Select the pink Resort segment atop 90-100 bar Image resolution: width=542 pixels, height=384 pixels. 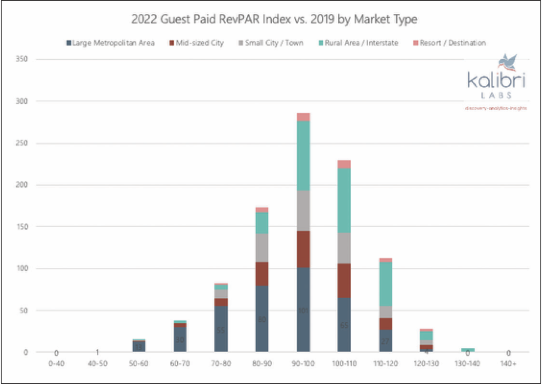pos(303,117)
